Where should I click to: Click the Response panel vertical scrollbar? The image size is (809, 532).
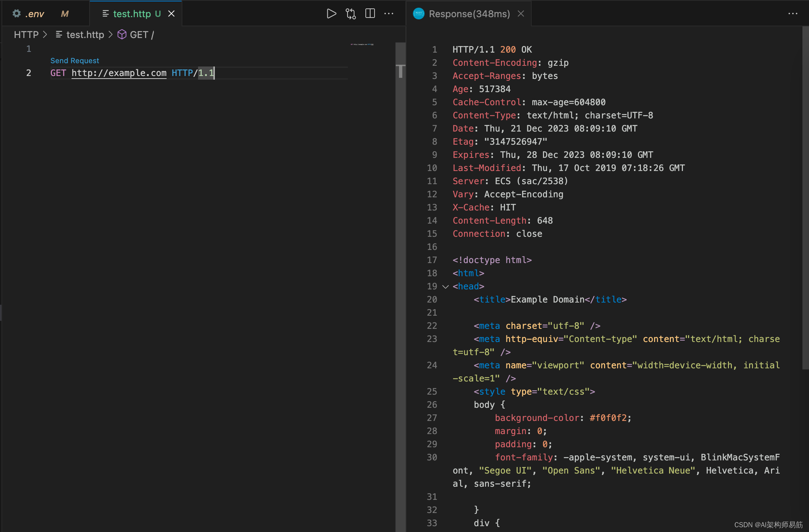(805, 197)
